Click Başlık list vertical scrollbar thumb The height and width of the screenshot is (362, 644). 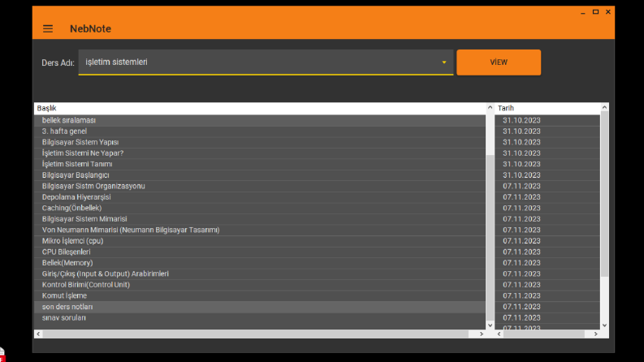pyautogui.click(x=490, y=237)
